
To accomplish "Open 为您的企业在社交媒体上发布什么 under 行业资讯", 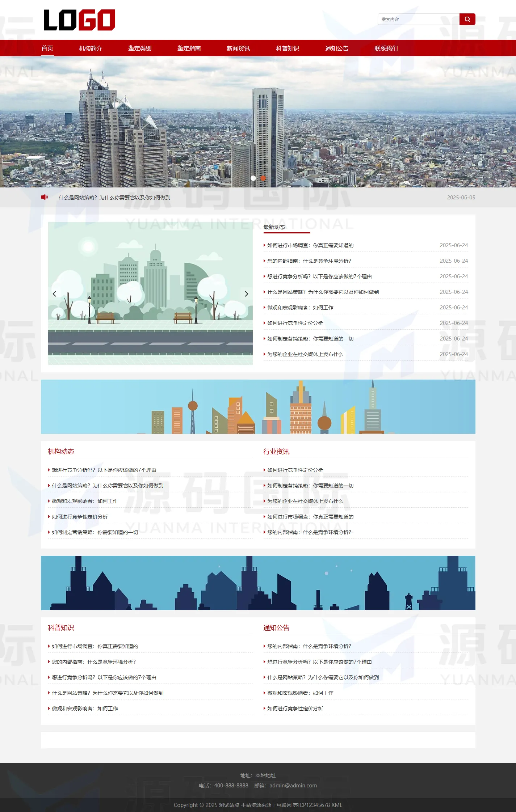I will [305, 501].
